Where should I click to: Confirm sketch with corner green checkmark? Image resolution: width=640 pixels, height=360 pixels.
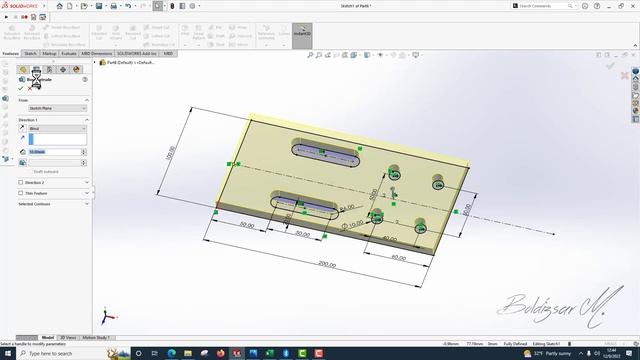611,65
